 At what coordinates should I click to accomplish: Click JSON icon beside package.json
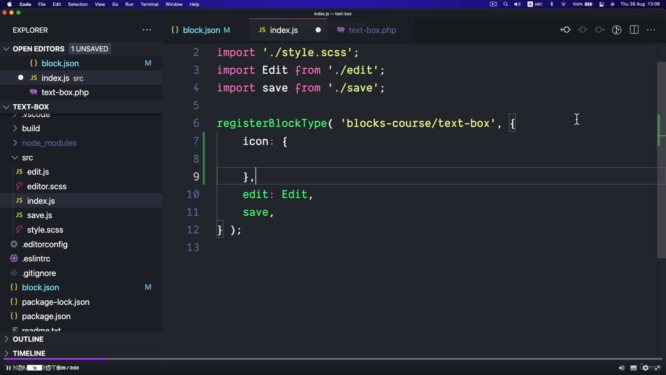[x=14, y=316]
